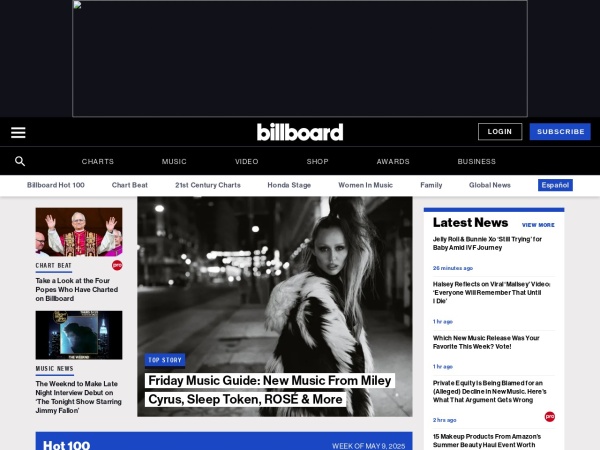Open Women In Music link
Viewport: 600px width, 450px height.
[x=365, y=185]
